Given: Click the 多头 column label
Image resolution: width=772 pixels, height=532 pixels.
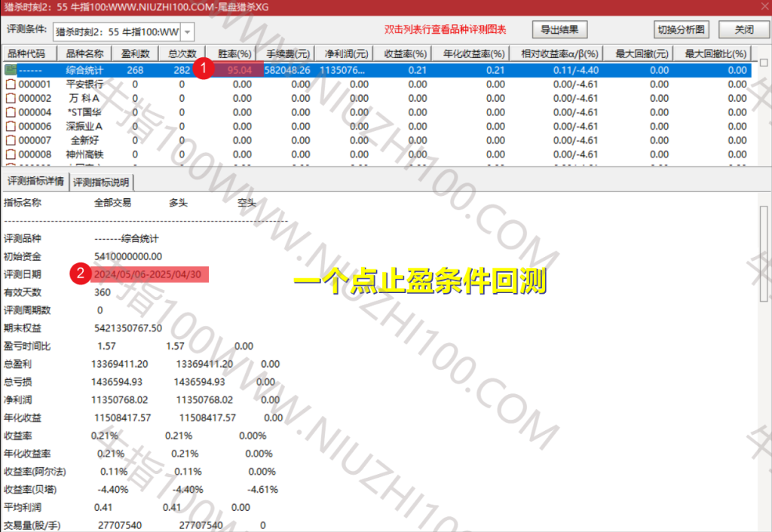Looking at the screenshot, I should 178,203.
